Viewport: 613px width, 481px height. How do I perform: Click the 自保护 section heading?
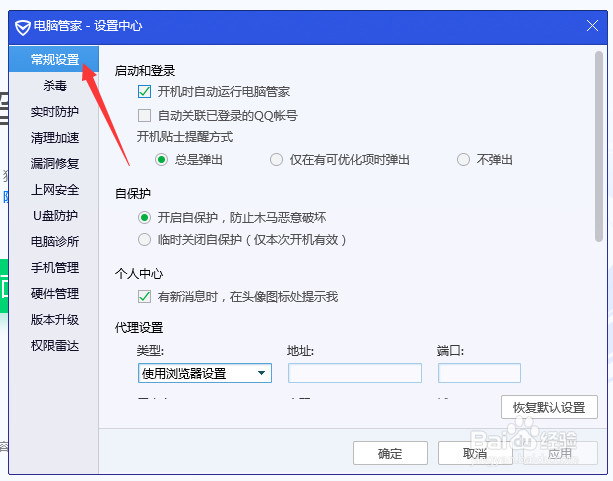(x=133, y=193)
